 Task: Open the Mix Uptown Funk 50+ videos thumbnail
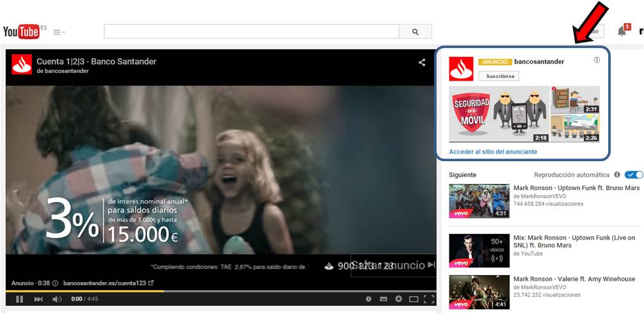[x=479, y=251]
